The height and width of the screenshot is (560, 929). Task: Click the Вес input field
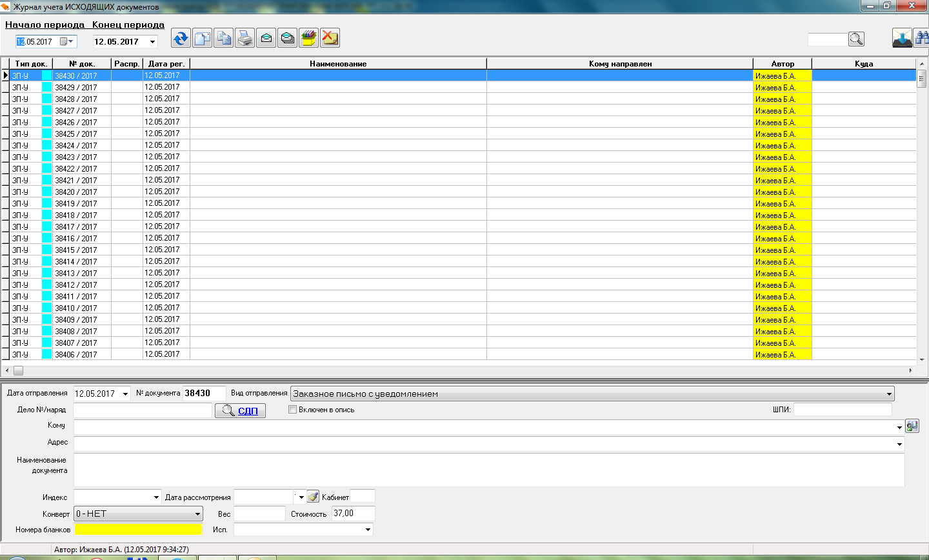pos(259,514)
